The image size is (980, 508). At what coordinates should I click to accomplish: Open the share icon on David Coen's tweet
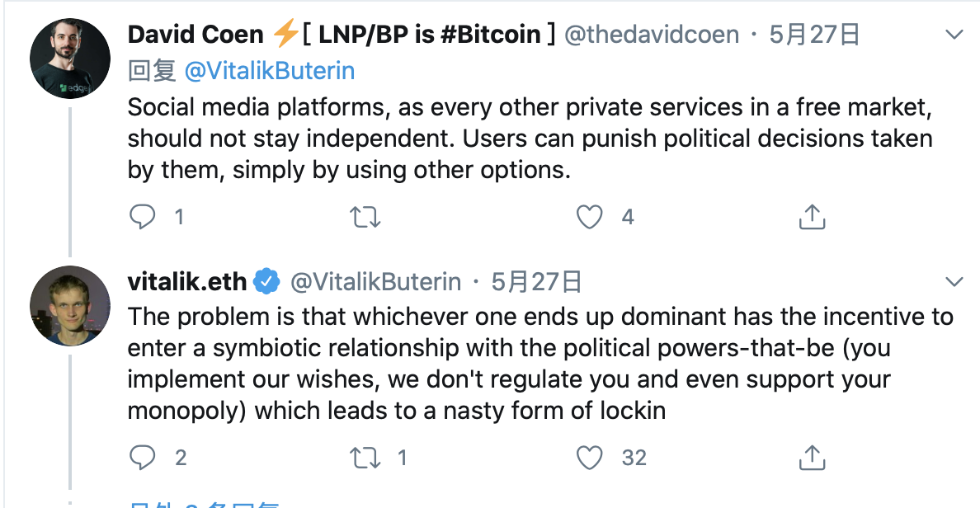pyautogui.click(x=812, y=216)
